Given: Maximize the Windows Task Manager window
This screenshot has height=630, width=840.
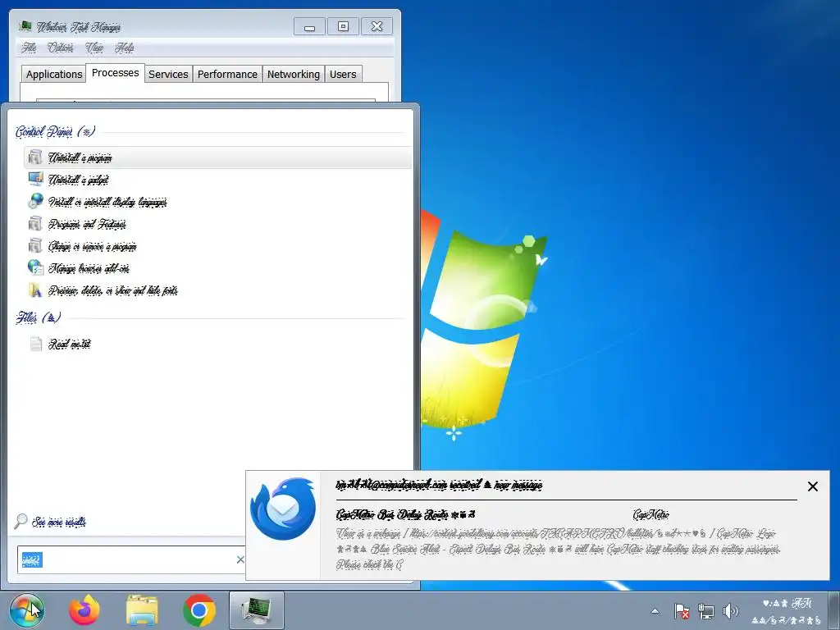Looking at the screenshot, I should click(x=343, y=26).
